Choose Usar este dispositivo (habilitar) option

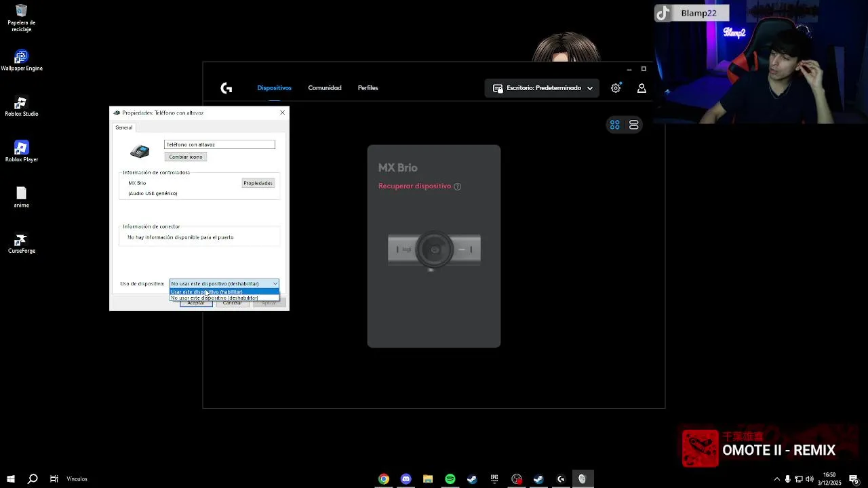click(224, 292)
